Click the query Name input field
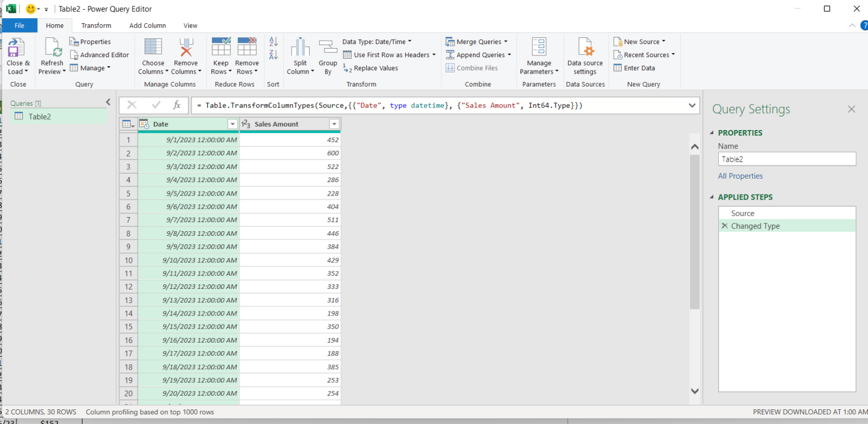The width and height of the screenshot is (868, 424). tap(787, 159)
